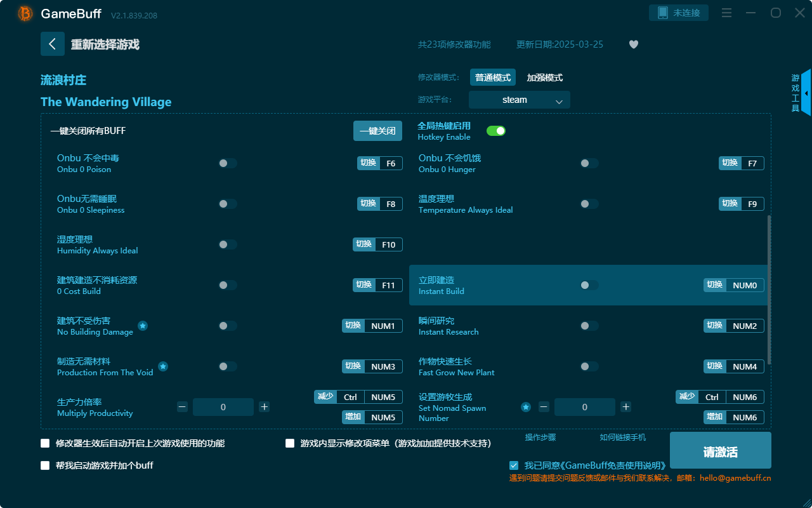Click Set Nomad Spawn Number value field
Screen dimensions: 812x508
pyautogui.click(x=585, y=407)
